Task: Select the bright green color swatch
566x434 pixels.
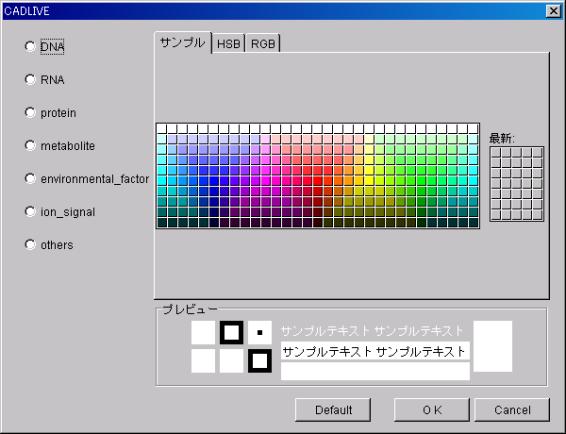Action: pos(422,181)
